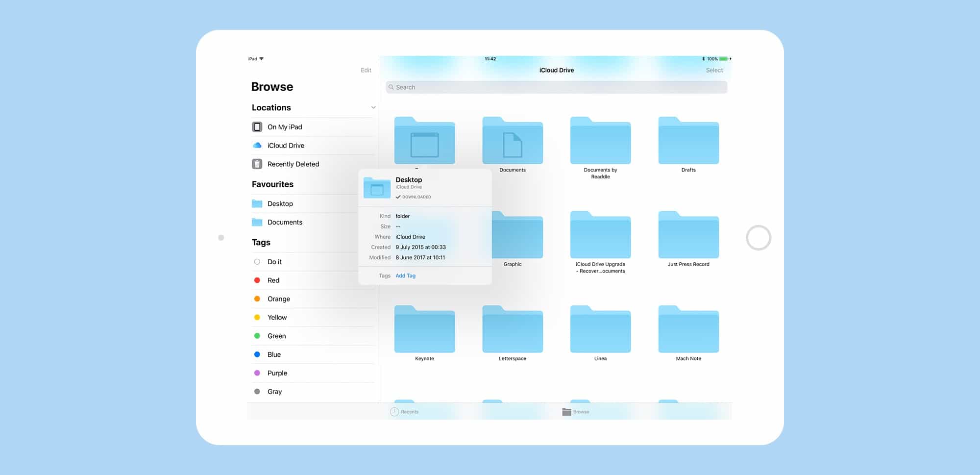
Task: Tap the Search field
Action: pos(556,87)
